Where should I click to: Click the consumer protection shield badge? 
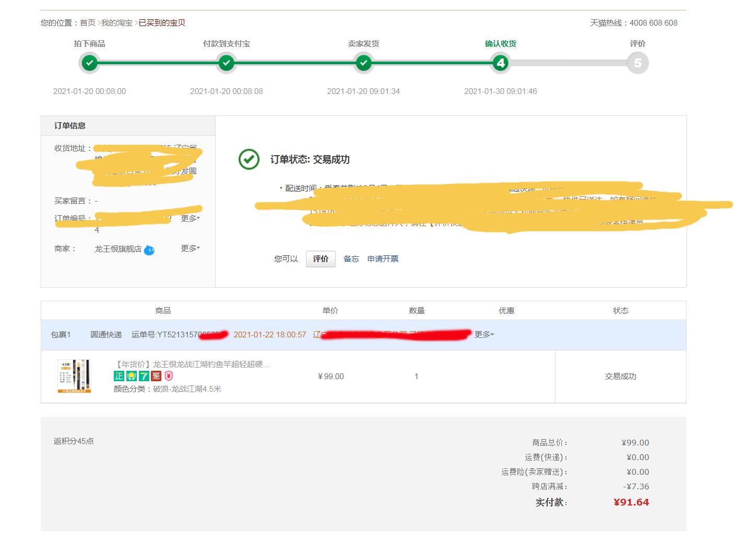(169, 376)
